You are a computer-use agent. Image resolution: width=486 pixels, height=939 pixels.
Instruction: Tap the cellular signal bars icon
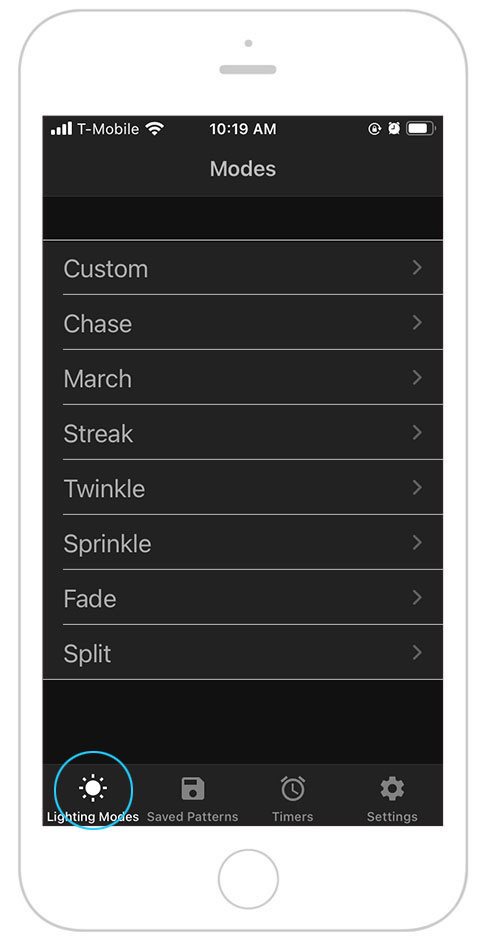pos(61,129)
